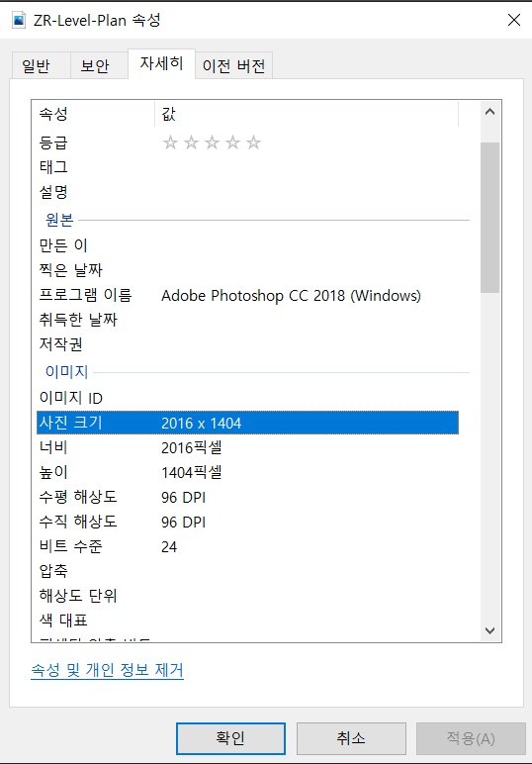
Task: Set rating to four stars
Action: click(x=232, y=143)
